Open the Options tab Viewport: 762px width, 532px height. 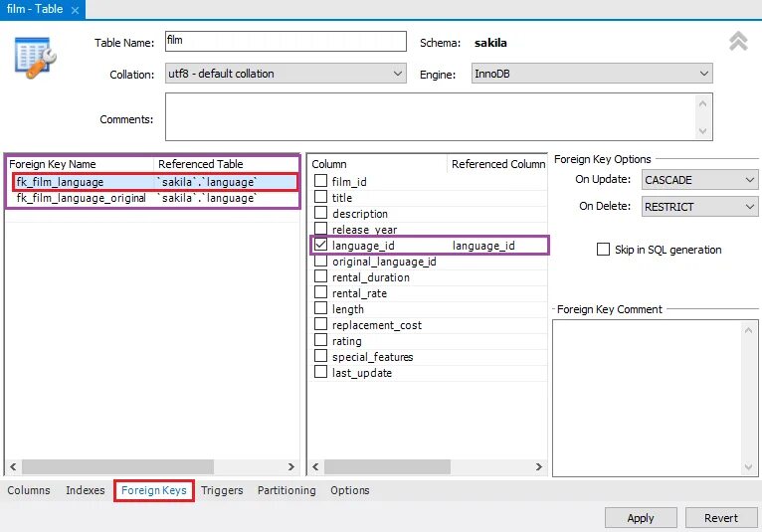point(350,490)
